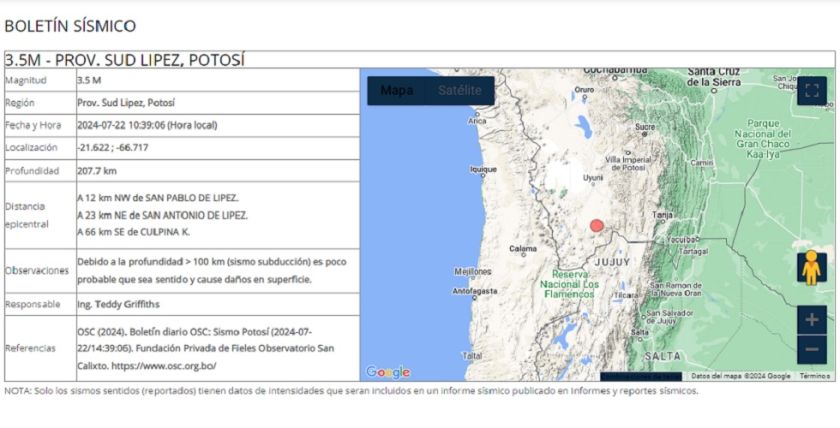Image resolution: width=840 pixels, height=428 pixels.
Task: Click 'Parque Nacional del Gran Chaco Kaa-Iya' label
Action: (x=762, y=139)
